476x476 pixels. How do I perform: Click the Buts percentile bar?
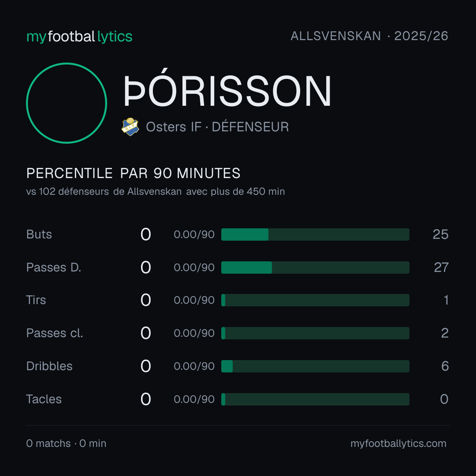click(x=315, y=234)
